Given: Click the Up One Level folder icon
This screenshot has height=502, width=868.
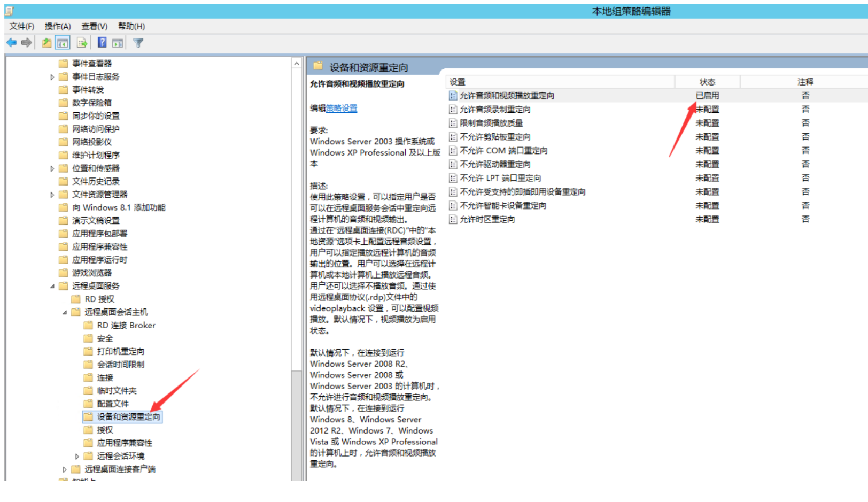Looking at the screenshot, I should (x=47, y=43).
